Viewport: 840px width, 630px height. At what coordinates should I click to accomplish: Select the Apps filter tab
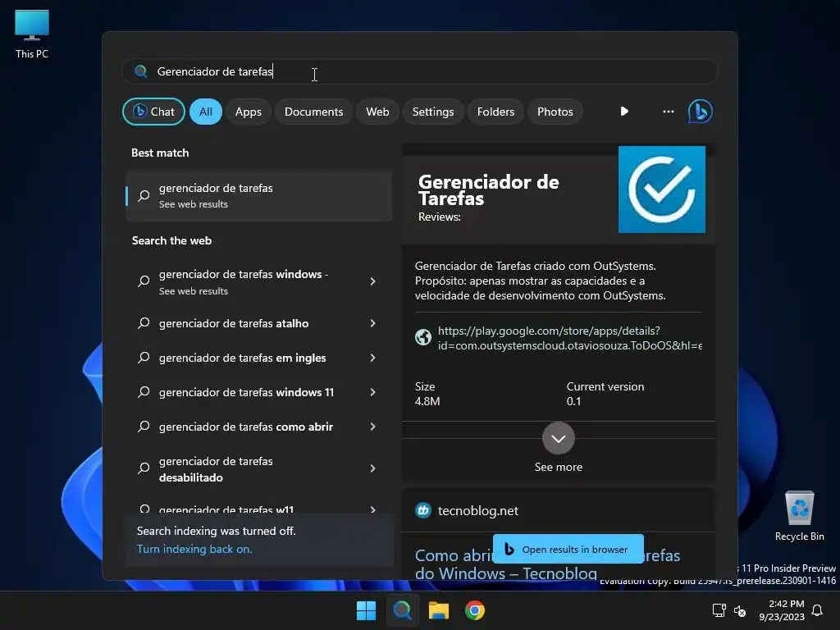click(249, 112)
